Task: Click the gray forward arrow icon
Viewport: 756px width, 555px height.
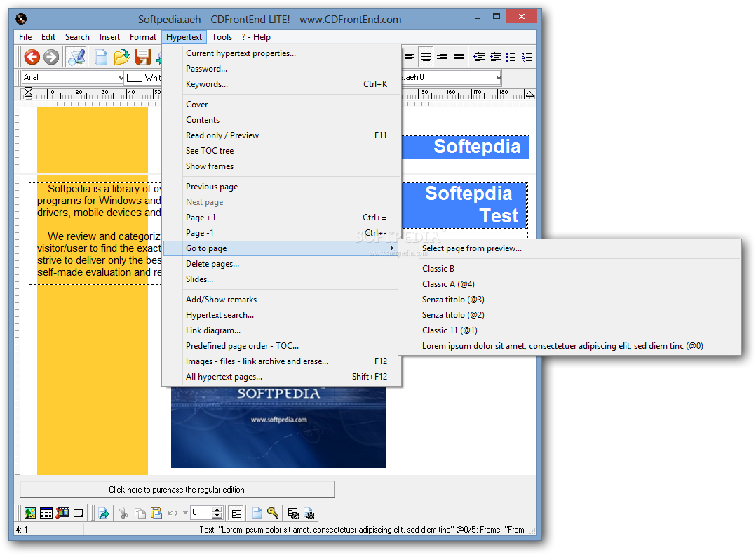Action: tap(51, 57)
